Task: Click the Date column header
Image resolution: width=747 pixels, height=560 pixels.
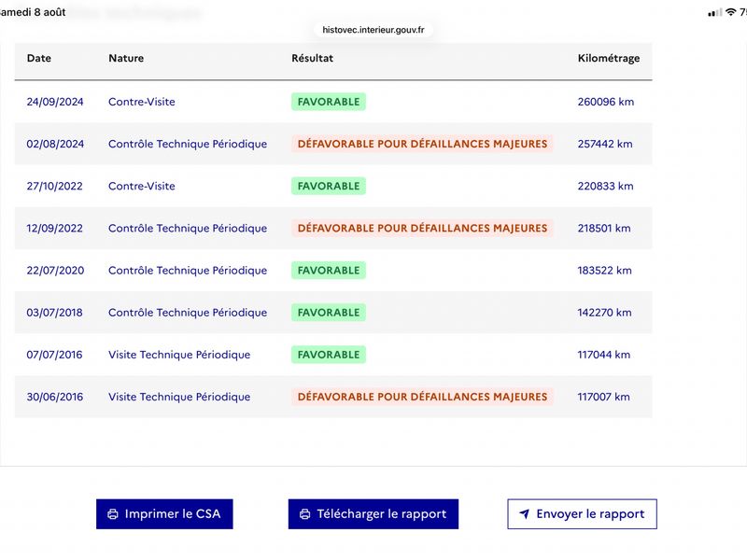Action: [39, 58]
